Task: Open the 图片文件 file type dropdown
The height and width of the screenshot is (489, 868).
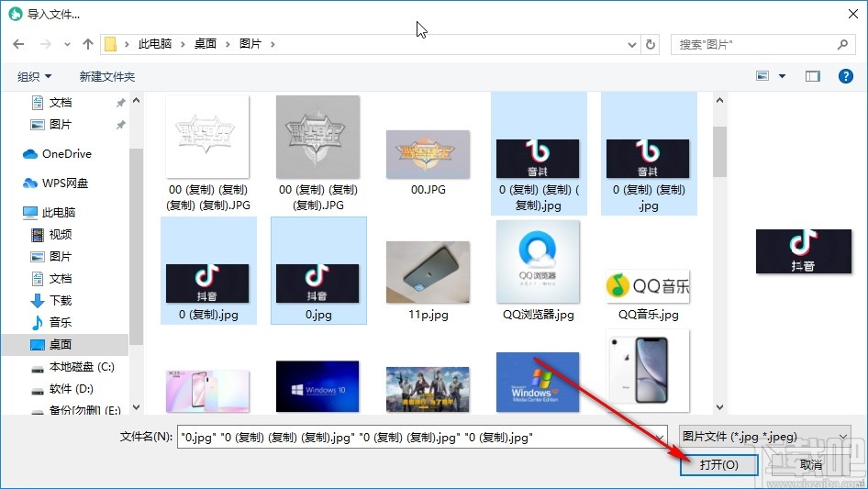Action: 765,437
